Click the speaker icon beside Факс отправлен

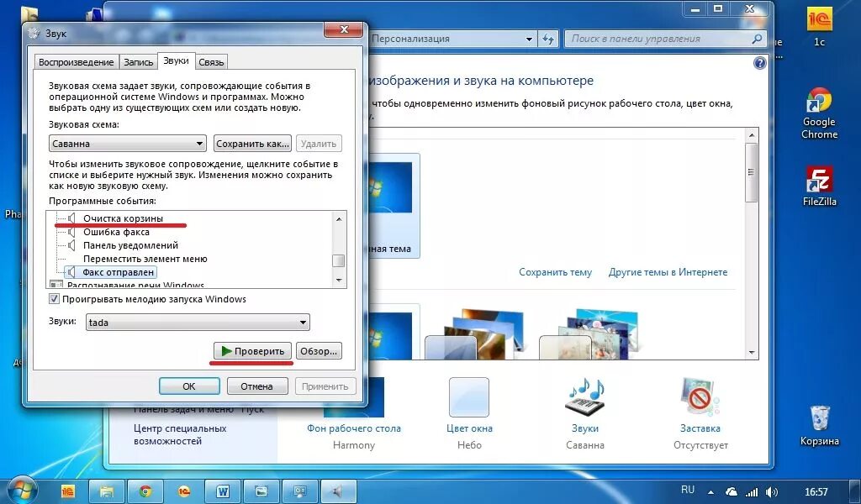(71, 272)
